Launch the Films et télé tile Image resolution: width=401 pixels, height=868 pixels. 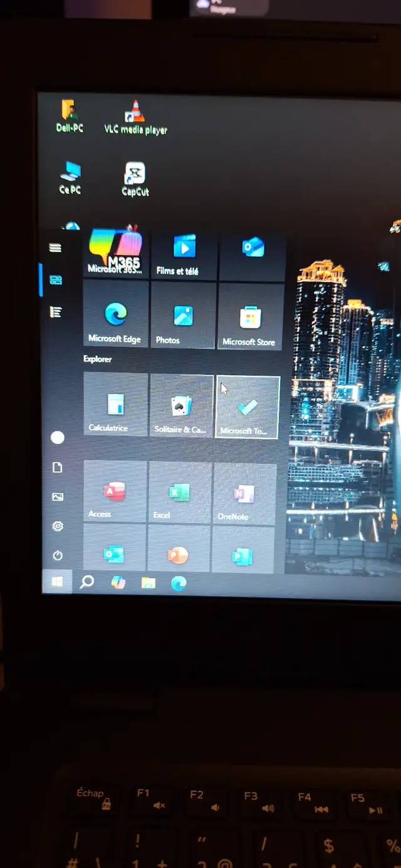[x=184, y=256]
